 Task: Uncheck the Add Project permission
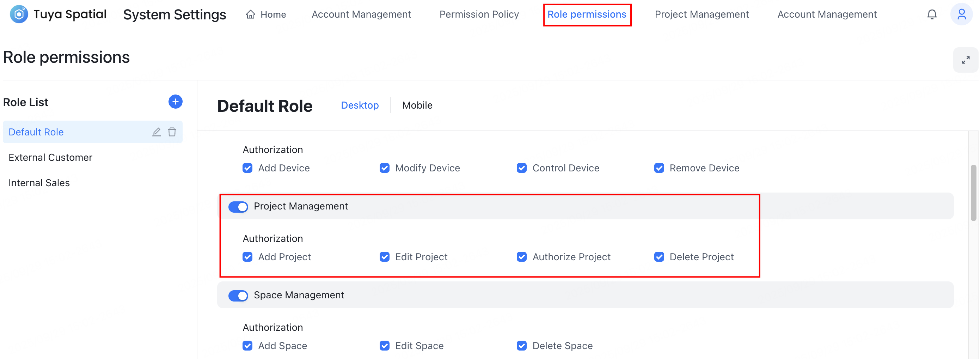pyautogui.click(x=247, y=257)
